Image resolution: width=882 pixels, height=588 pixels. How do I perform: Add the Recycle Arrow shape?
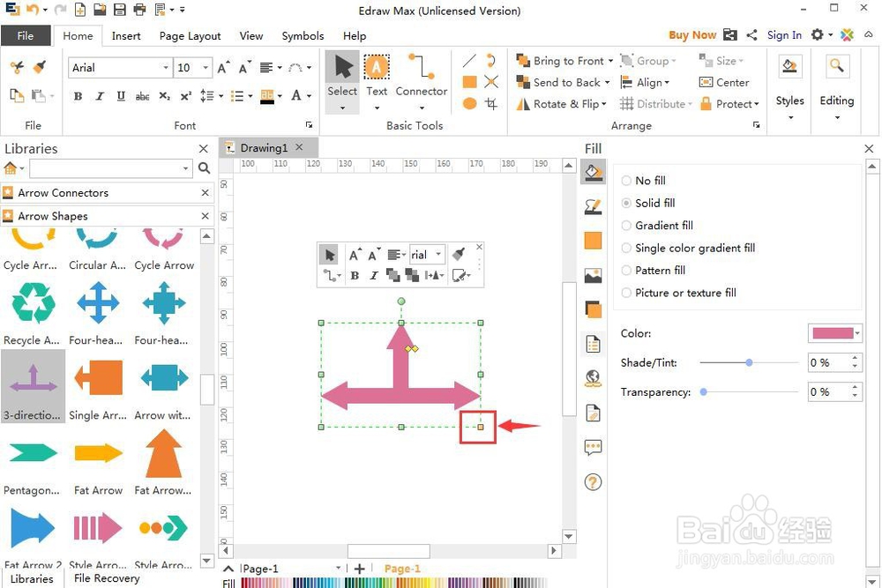click(33, 313)
